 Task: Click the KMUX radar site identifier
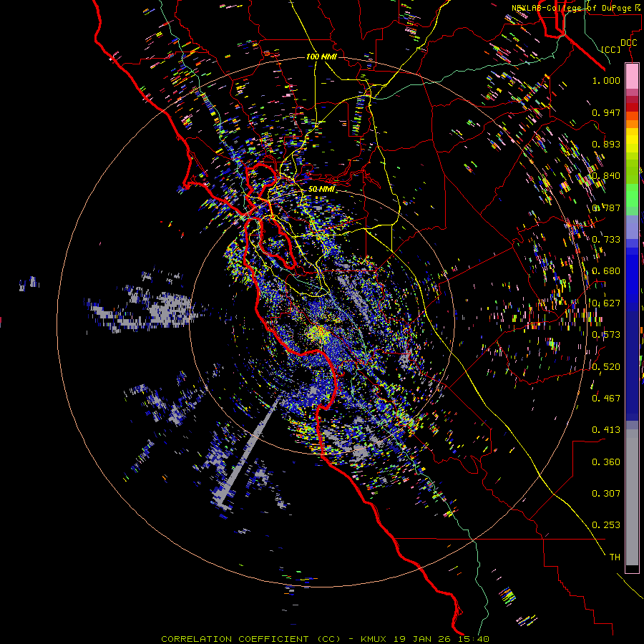[374, 639]
